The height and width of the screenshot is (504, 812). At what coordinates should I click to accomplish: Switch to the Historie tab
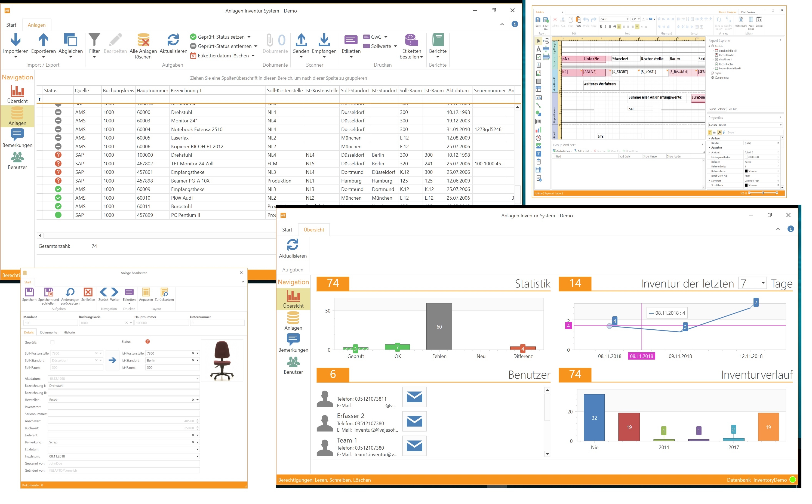[x=69, y=332]
